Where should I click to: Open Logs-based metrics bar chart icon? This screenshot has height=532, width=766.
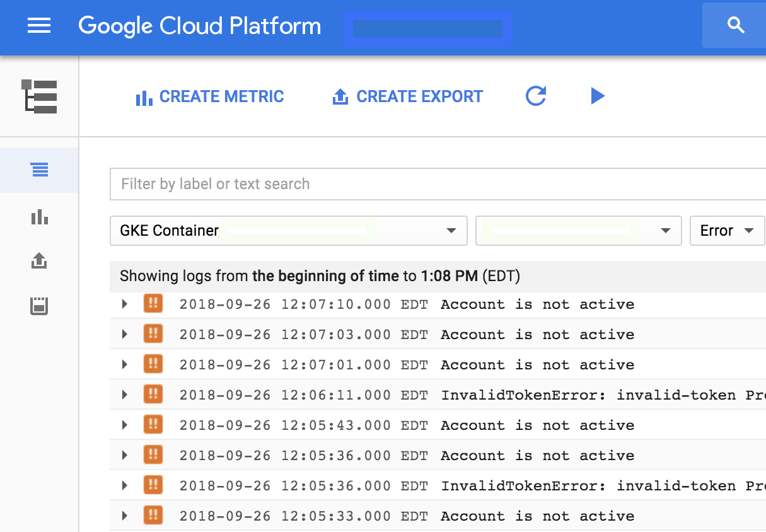(x=40, y=217)
